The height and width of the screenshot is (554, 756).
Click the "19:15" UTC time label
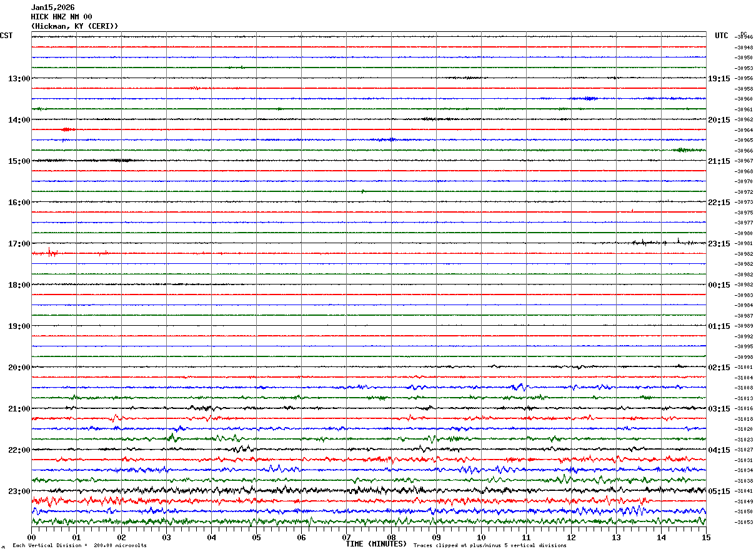pos(719,79)
